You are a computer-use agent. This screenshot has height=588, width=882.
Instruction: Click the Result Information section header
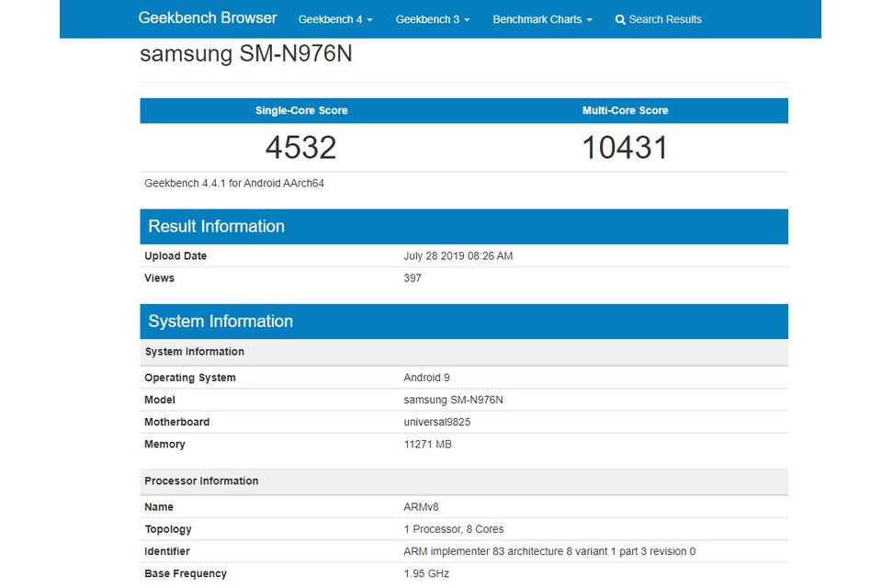click(463, 226)
